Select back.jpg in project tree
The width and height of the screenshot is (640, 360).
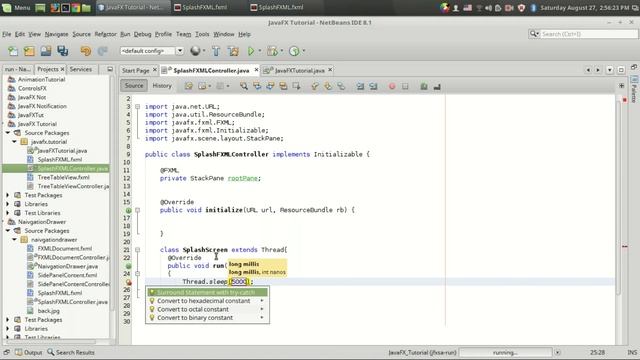coord(48,311)
